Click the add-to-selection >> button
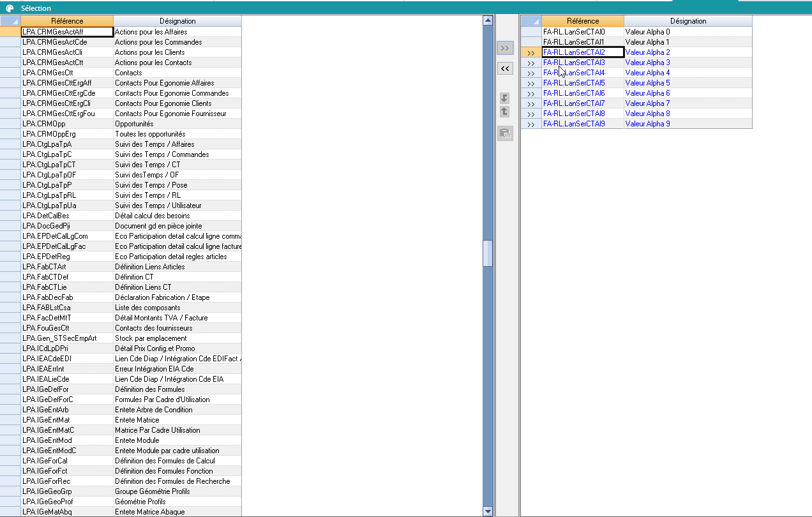 505,48
